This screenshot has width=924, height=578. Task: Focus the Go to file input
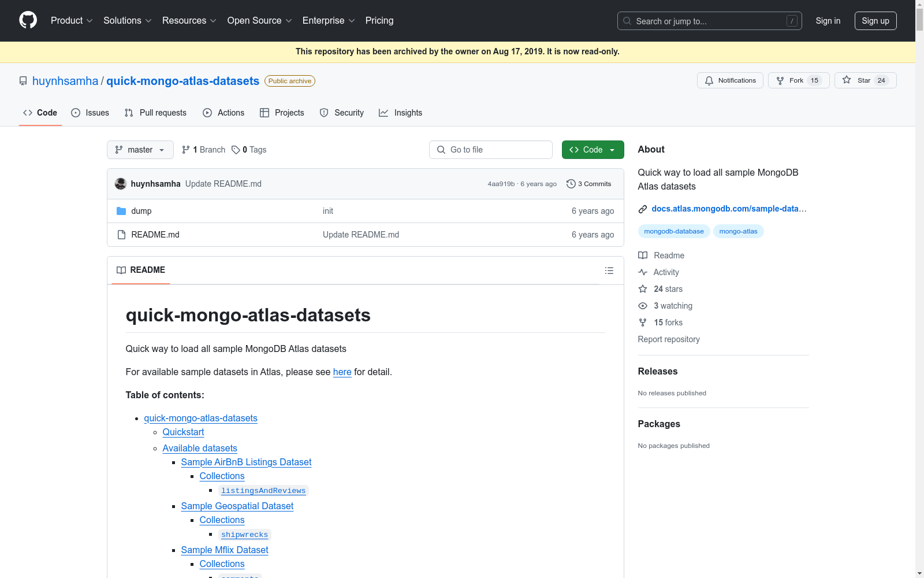pos(491,150)
